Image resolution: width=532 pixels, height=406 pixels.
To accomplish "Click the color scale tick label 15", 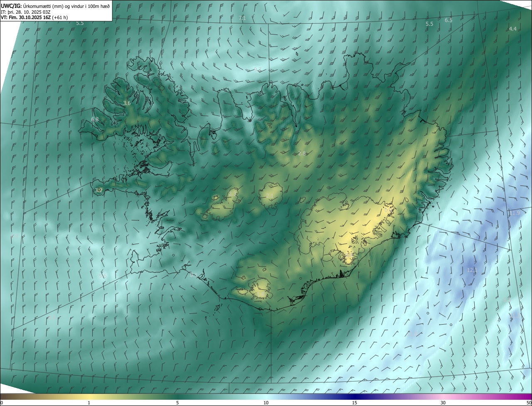I will pos(355,403).
